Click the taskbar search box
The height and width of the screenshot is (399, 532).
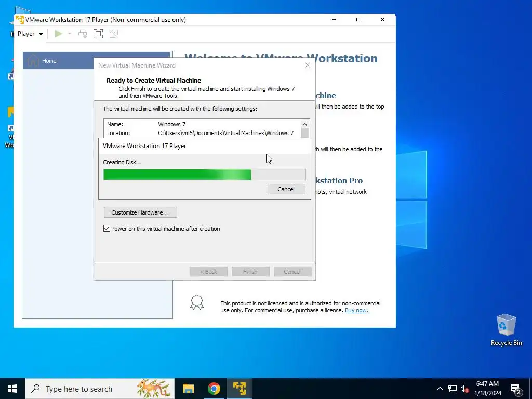100,389
